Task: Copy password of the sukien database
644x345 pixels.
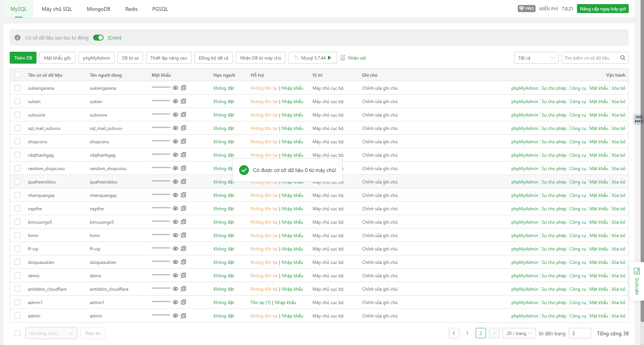Action: pos(183,101)
